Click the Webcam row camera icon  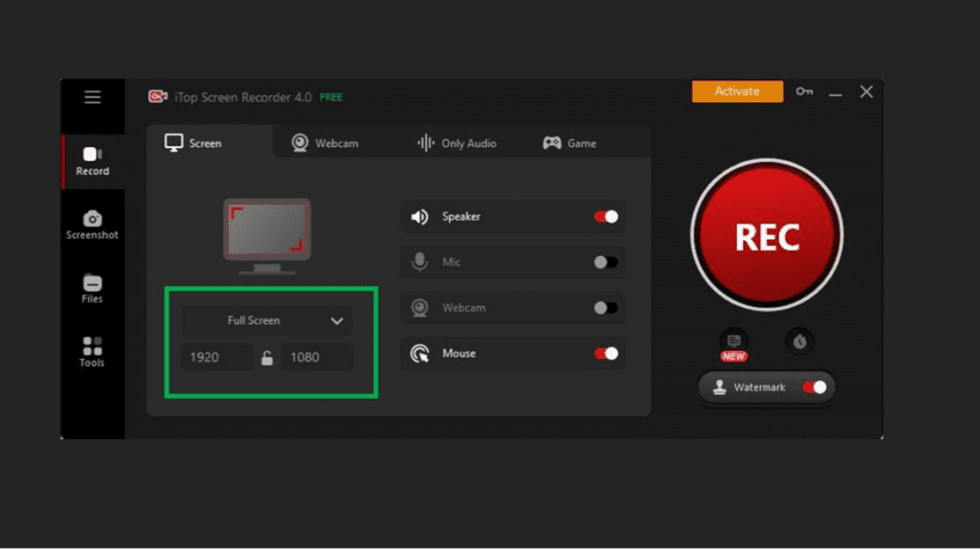[x=419, y=308]
